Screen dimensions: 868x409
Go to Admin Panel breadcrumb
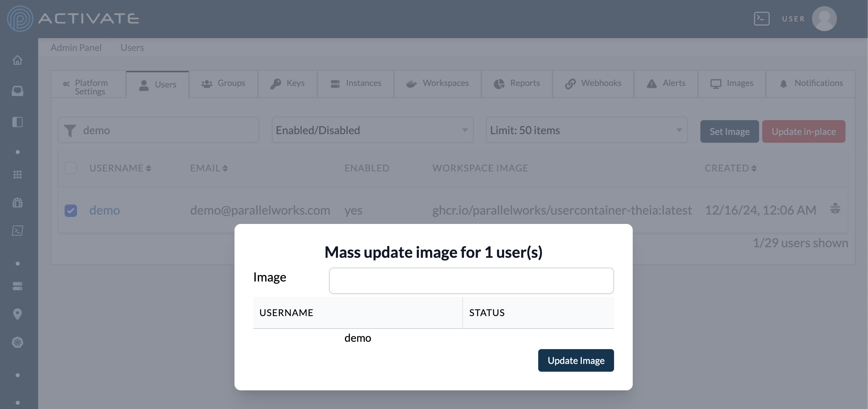76,47
